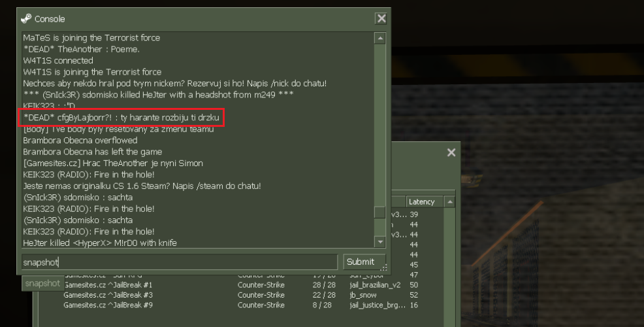Click the console scrollbar up arrow
This screenshot has height=327, width=644.
pos(380,38)
